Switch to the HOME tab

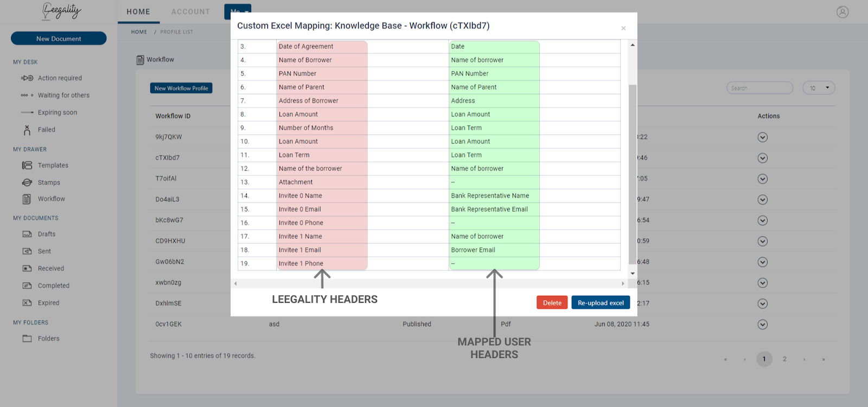(138, 12)
